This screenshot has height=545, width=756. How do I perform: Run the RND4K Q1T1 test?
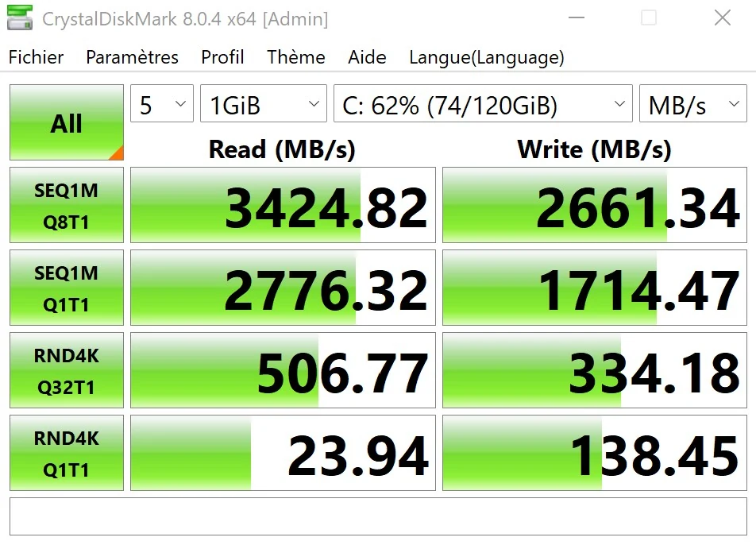click(67, 453)
